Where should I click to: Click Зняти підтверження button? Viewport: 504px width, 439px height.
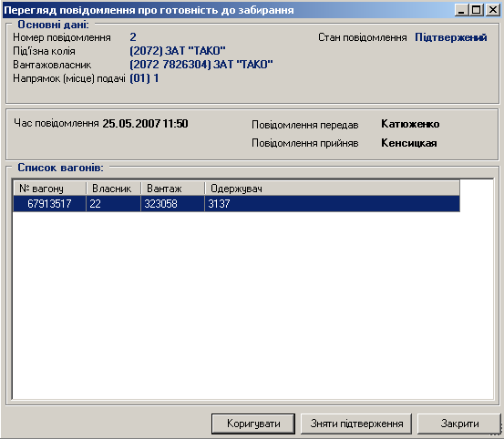pos(356,424)
